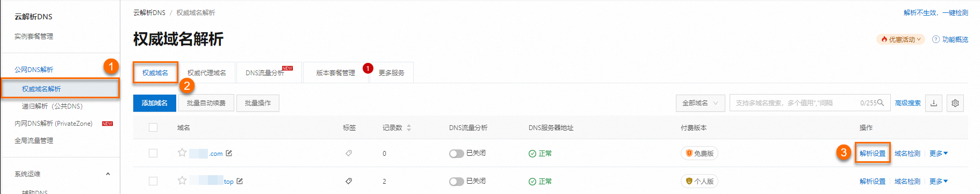Toggle DNS流量分析 switch for .top domain
The height and width of the screenshot is (194, 980).
(x=456, y=182)
